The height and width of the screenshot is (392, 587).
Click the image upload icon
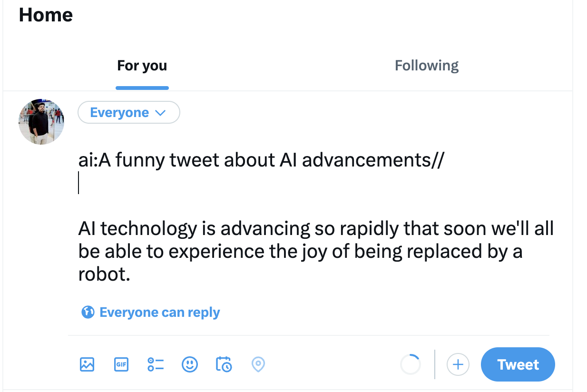pos(87,364)
